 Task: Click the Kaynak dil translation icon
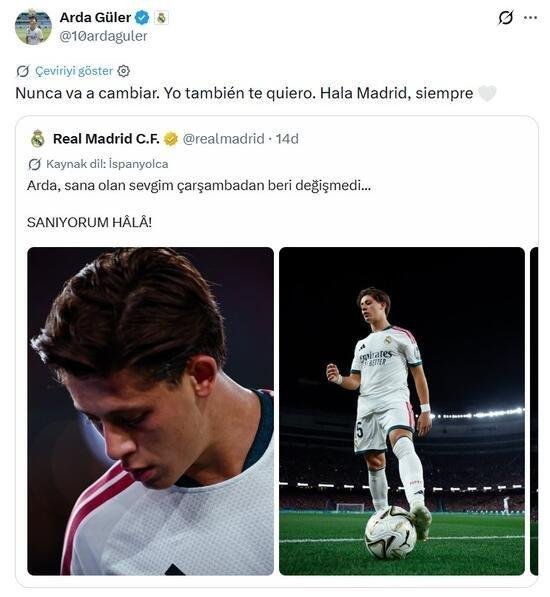(35, 164)
